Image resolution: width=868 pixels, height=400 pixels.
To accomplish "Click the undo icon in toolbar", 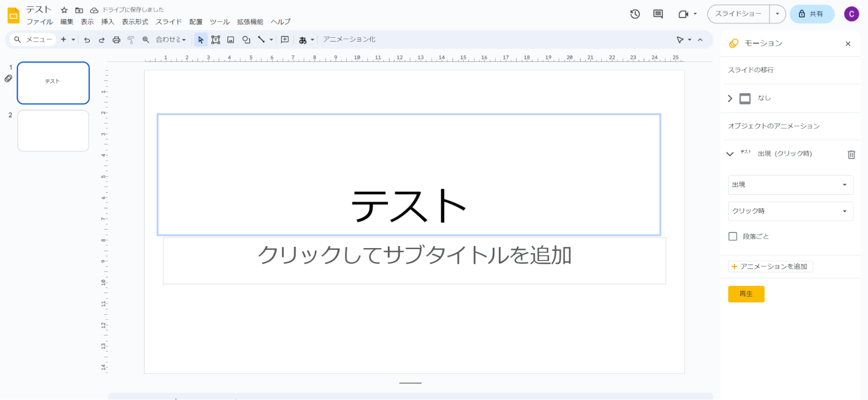I will point(87,40).
